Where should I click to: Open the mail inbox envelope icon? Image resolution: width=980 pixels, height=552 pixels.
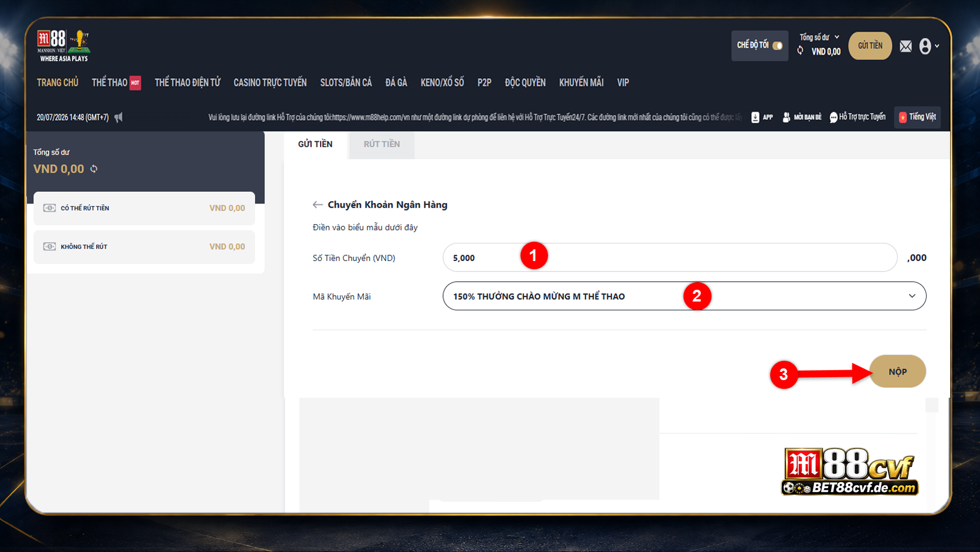pos(906,46)
